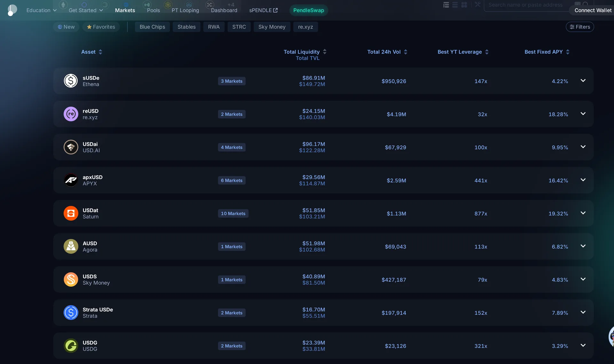The width and height of the screenshot is (614, 364).
Task: Click the apxUSD APYX token icon
Action: (71, 180)
